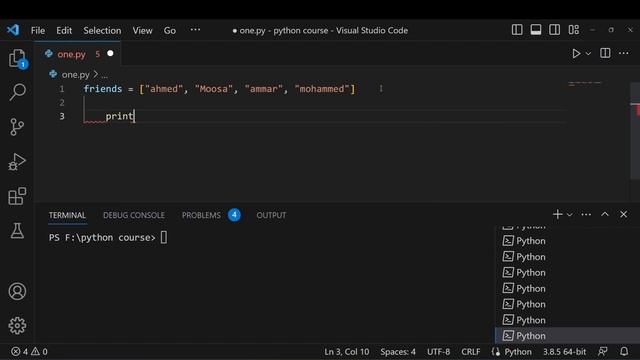Click Ln 3, Col 10 in status bar
This screenshot has width=640, height=360.
347,352
